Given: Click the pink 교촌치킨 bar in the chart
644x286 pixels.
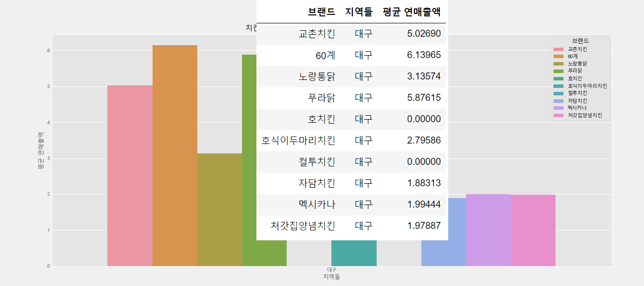Looking at the screenshot, I should coord(130,176).
